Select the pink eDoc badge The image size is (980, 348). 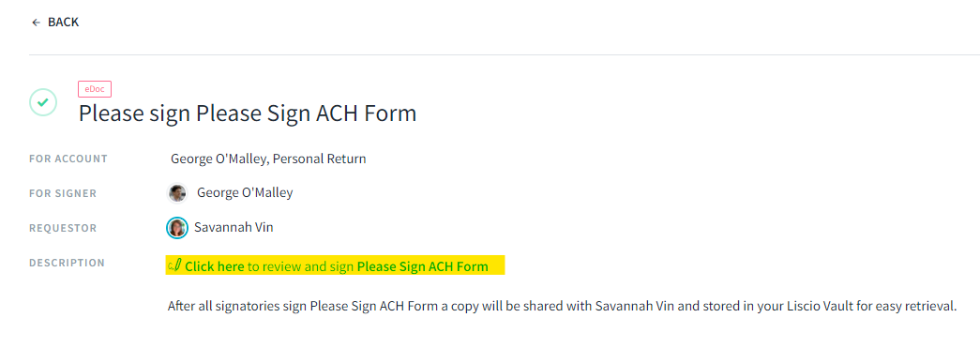pyautogui.click(x=95, y=89)
